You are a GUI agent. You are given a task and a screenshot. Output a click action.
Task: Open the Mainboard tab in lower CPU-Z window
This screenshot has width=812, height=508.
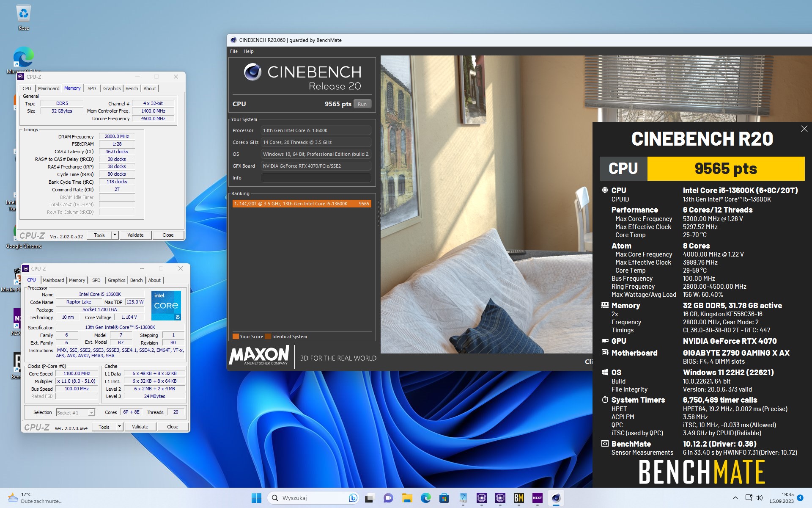tap(53, 280)
